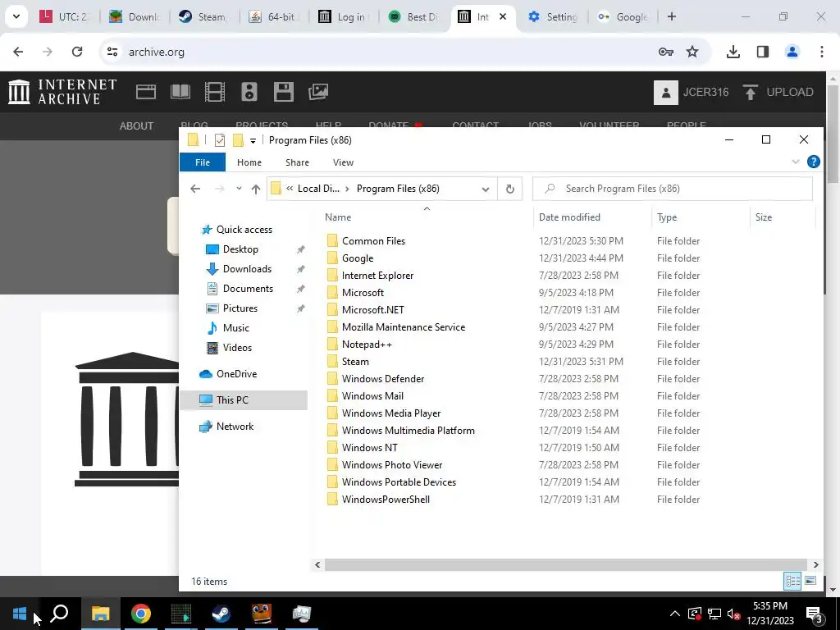Viewport: 840px width, 630px height.
Task: Open the Internet Archive texts book icon
Action: pos(180,92)
